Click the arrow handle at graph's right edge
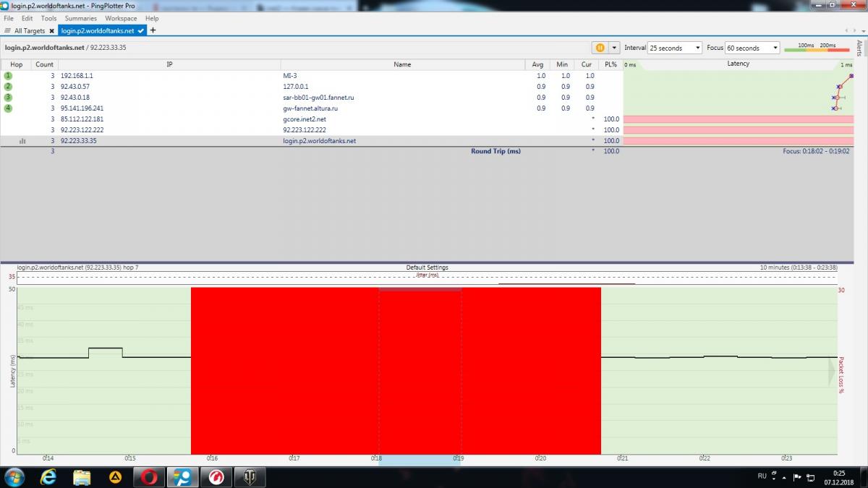This screenshot has height=488, width=868. [x=832, y=370]
